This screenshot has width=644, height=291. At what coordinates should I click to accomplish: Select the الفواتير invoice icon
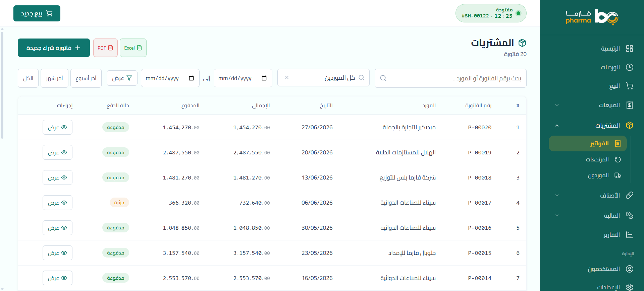(618, 143)
